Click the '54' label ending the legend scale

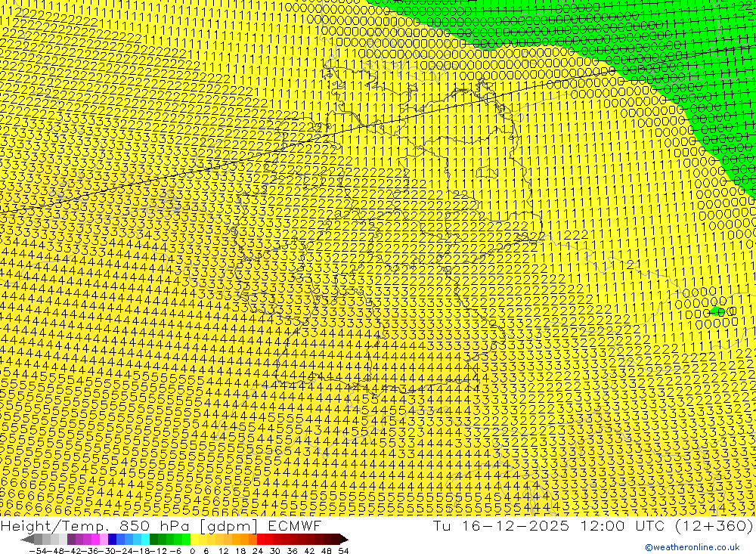(343, 551)
